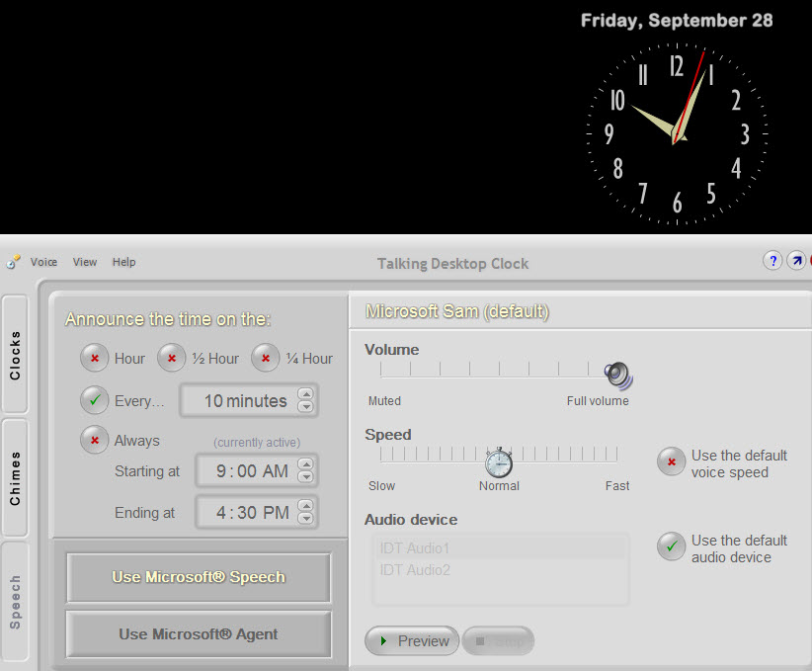Viewport: 812px width, 671px height.
Task: Click the 4:30 PM ending time field
Action: [x=256, y=512]
